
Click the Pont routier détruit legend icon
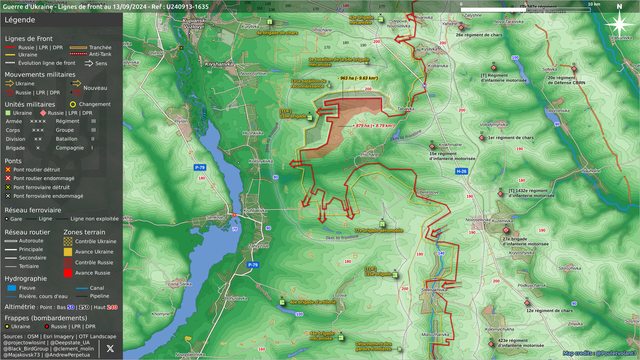(8, 169)
